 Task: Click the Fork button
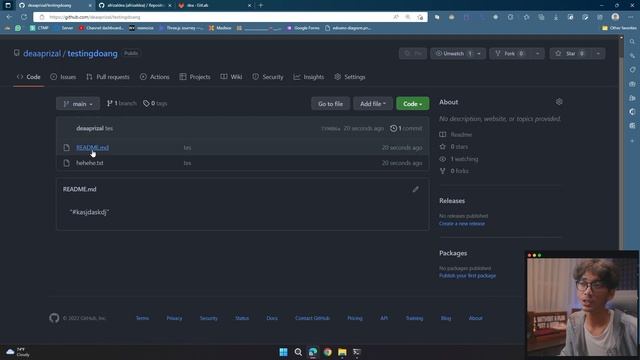[510, 53]
